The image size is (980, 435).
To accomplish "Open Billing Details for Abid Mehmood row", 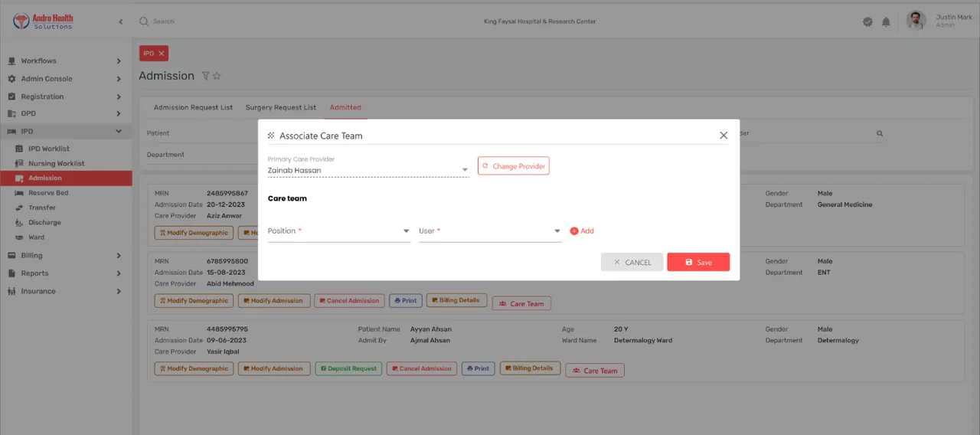I will (x=456, y=300).
